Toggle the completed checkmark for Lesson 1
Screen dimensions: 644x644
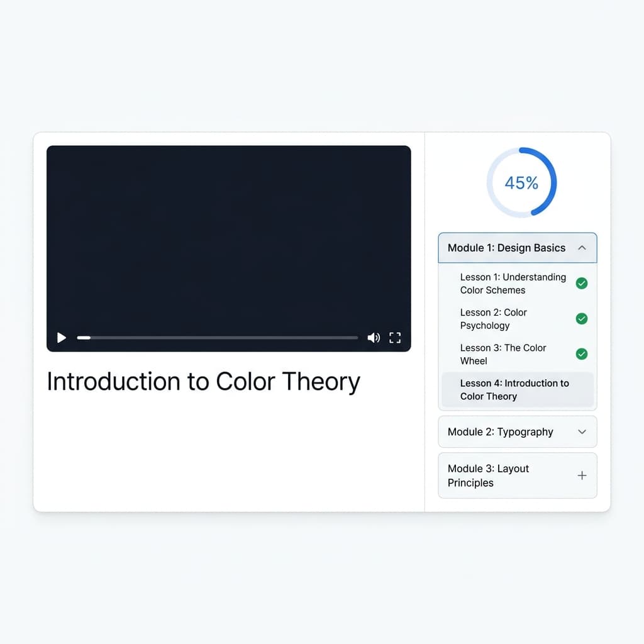click(582, 284)
